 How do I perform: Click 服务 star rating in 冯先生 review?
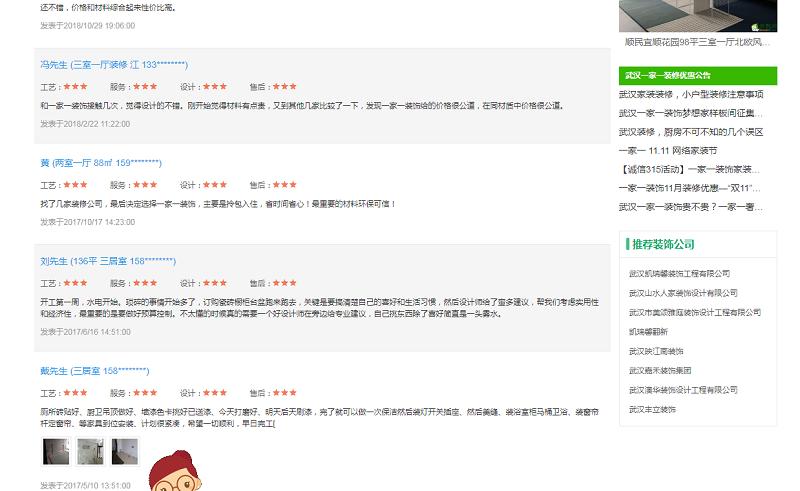click(145, 87)
